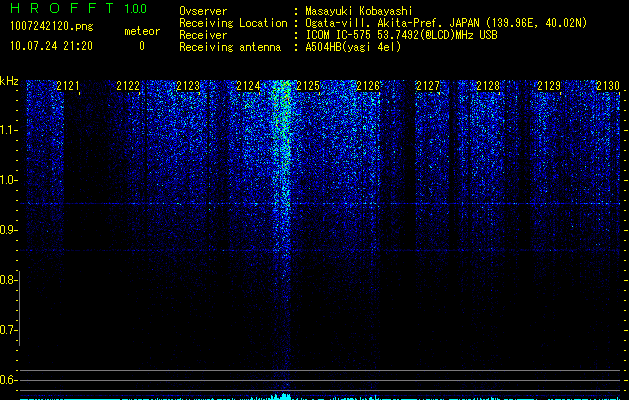Viewport: 629px width, 400px height.
Task: Click the 2126 time marker
Action: 368,86
